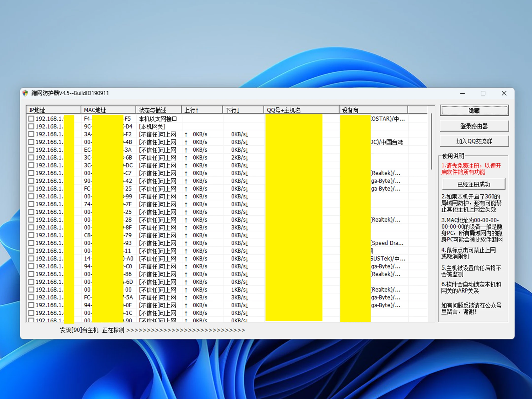Click the 隐藏 button

[x=474, y=111]
